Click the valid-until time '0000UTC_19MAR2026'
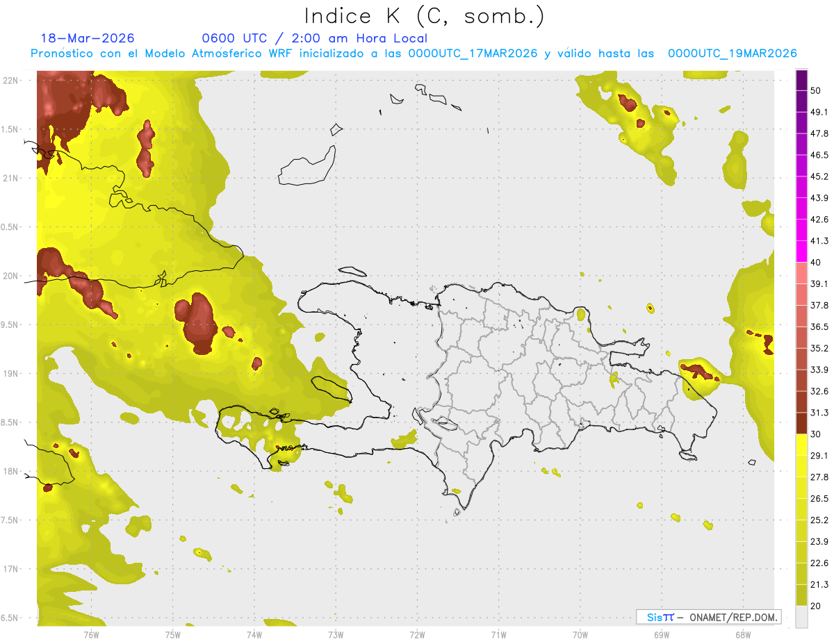 [732, 53]
